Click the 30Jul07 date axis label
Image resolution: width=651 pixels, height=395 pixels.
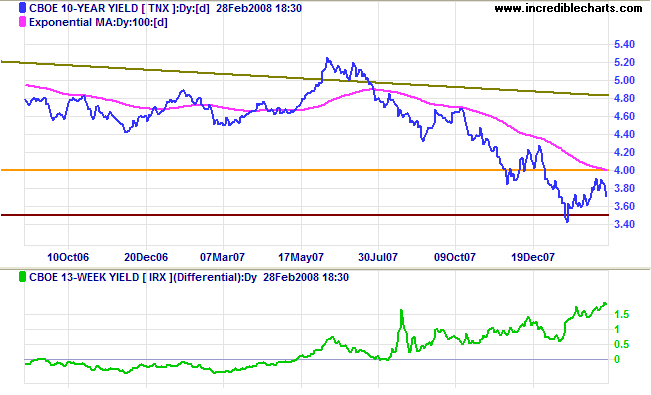click(378, 257)
